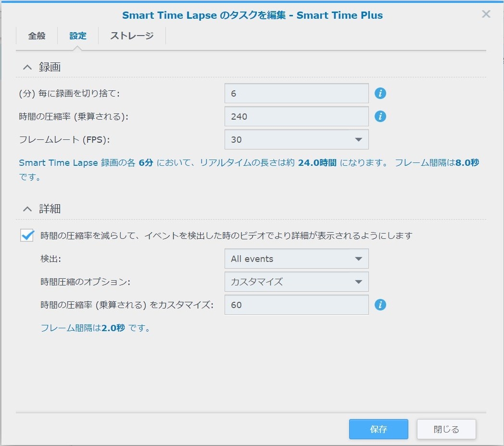Click the 保存 button

coord(378,429)
